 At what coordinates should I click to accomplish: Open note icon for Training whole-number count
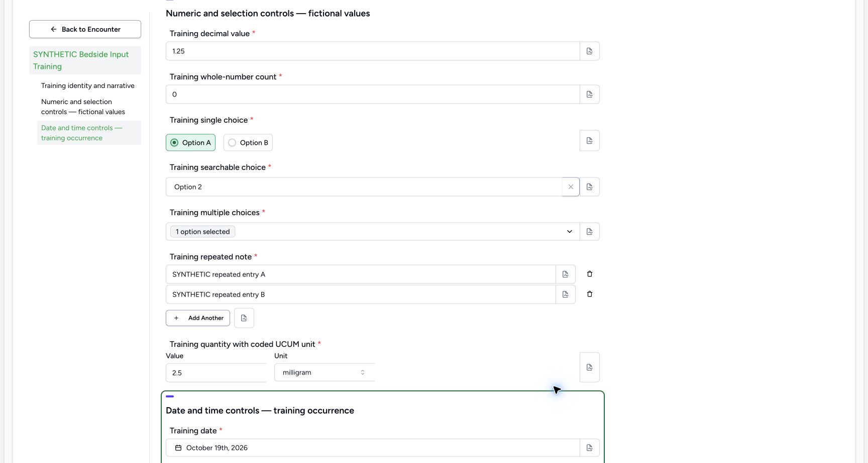point(590,95)
